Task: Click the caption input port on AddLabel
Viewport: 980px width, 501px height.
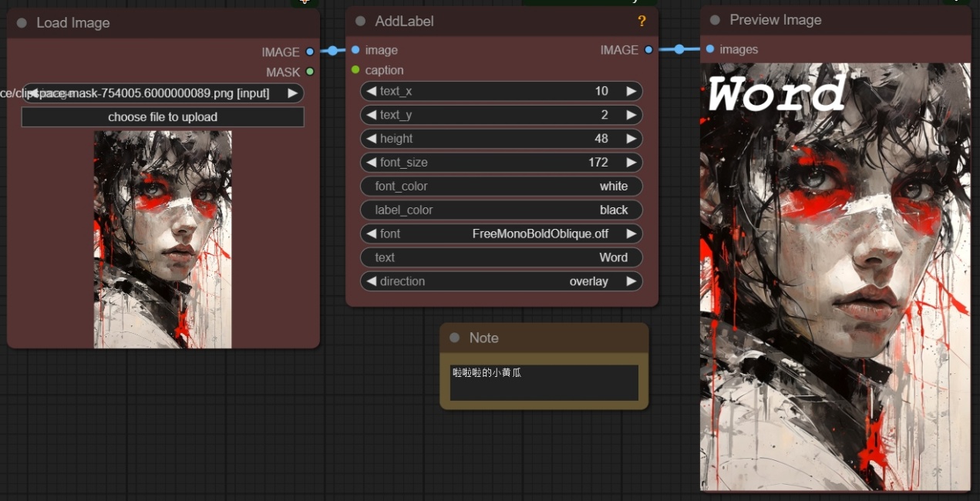Action: [x=355, y=70]
